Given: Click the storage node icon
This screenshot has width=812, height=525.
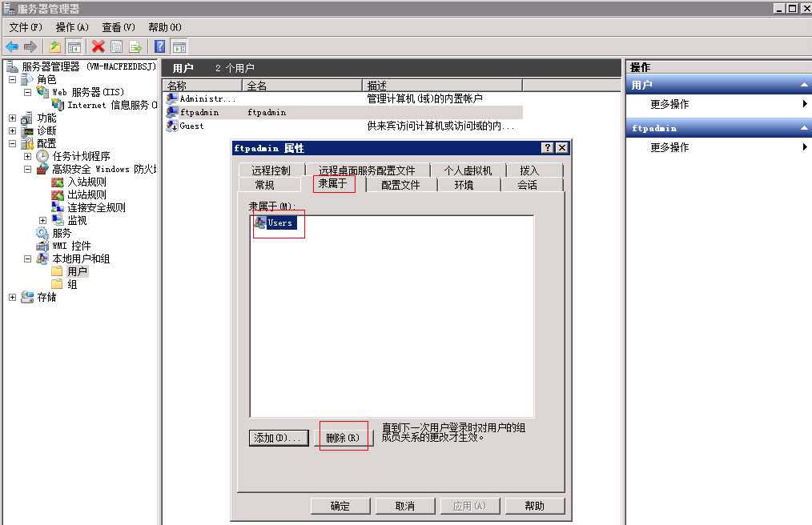Looking at the screenshot, I should [x=27, y=297].
